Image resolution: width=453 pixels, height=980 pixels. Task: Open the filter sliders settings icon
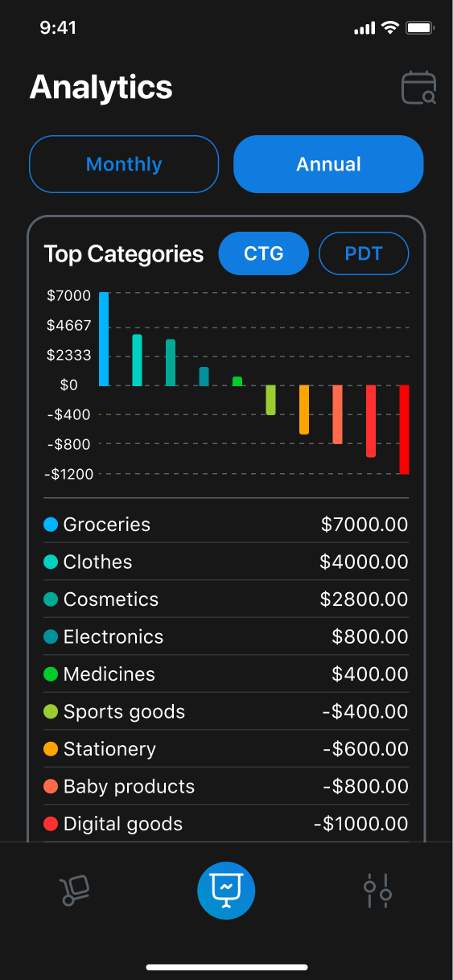point(377,891)
